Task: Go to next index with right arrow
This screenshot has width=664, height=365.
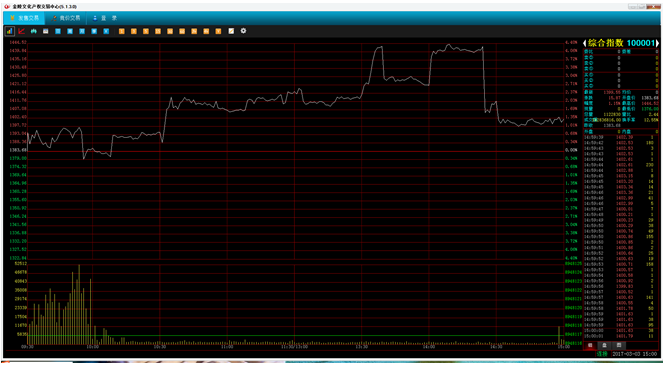Action: coord(657,43)
